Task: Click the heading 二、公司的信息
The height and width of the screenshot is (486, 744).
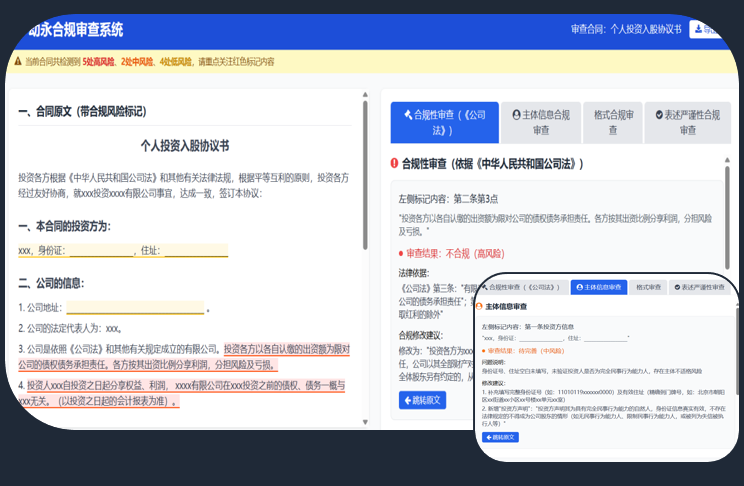Action: pos(51,283)
